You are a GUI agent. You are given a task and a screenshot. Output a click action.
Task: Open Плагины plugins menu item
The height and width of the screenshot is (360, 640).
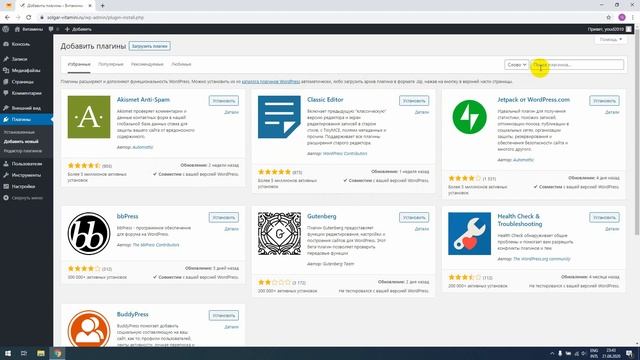click(x=26, y=119)
